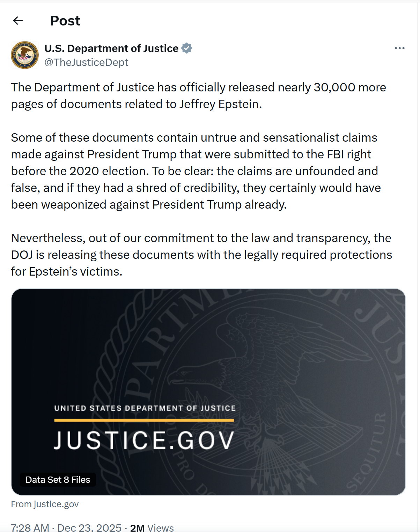Click the blue verified badge icon
Image resolution: width=420 pixels, height=532 pixels.
tap(187, 48)
